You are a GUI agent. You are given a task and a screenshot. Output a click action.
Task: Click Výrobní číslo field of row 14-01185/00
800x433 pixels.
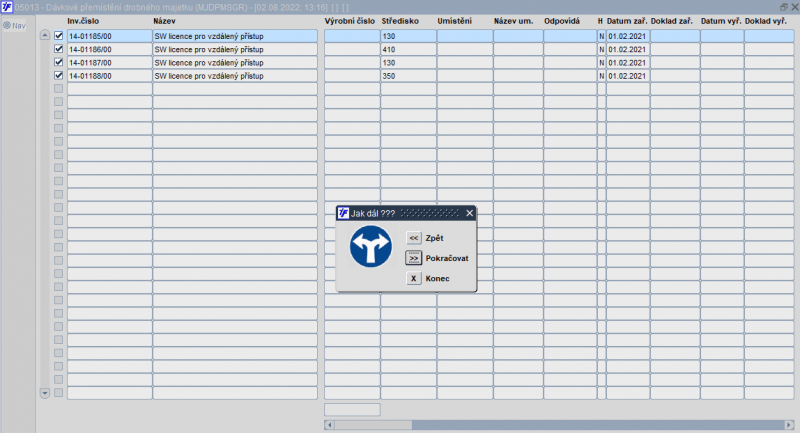tap(352, 36)
